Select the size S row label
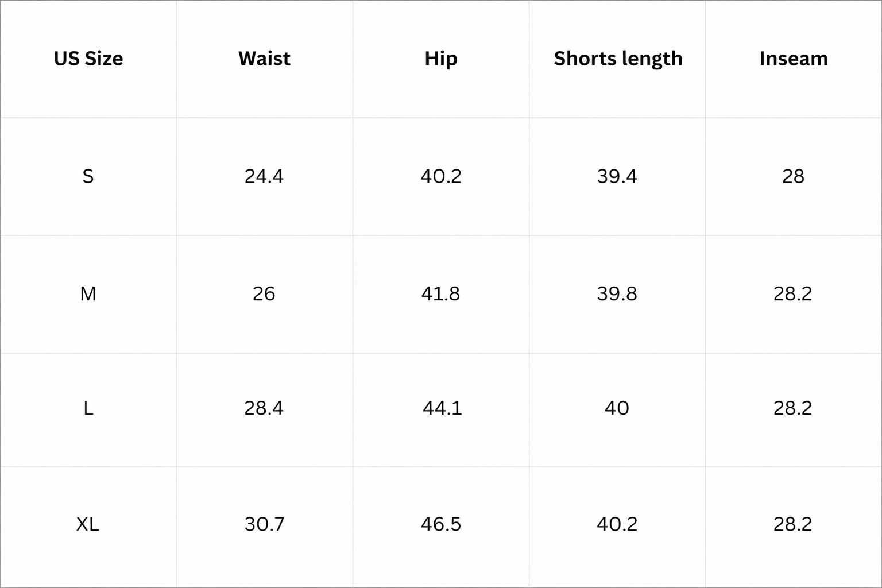 [x=88, y=176]
